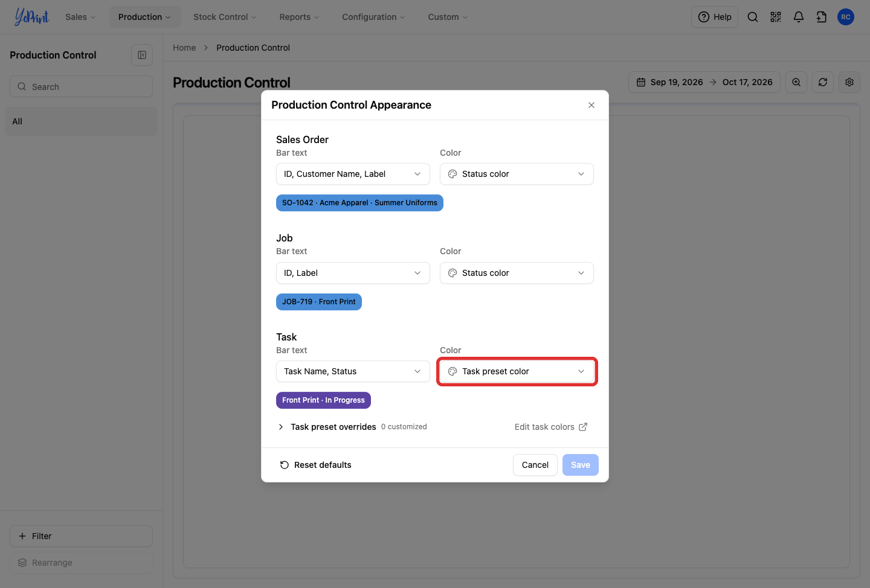Open Sales Order bar text dropdown
Viewport: 870px width, 588px height.
pyautogui.click(x=353, y=174)
